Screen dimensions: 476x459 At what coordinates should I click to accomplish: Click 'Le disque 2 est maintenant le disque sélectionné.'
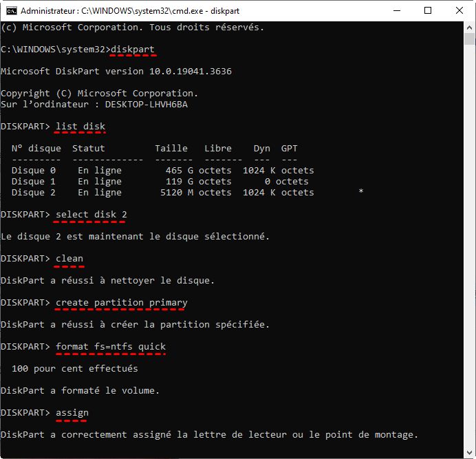click(135, 237)
